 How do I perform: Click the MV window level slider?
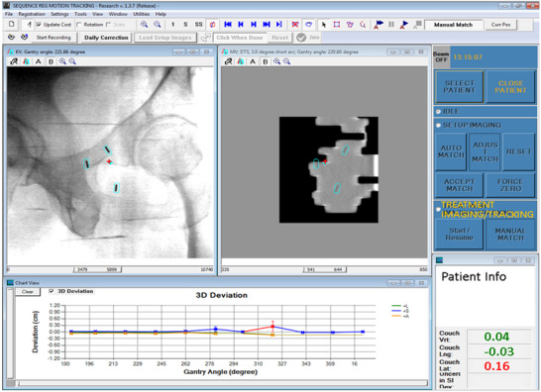point(324,269)
